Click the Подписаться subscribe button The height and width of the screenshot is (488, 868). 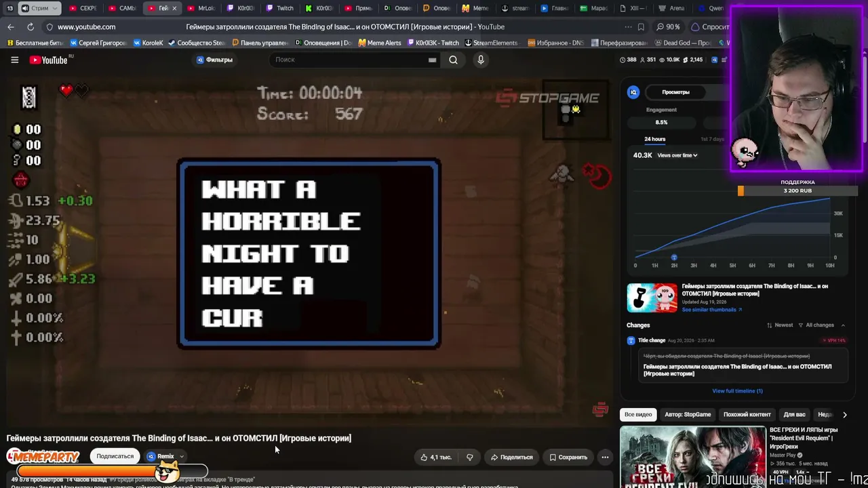[x=115, y=456]
